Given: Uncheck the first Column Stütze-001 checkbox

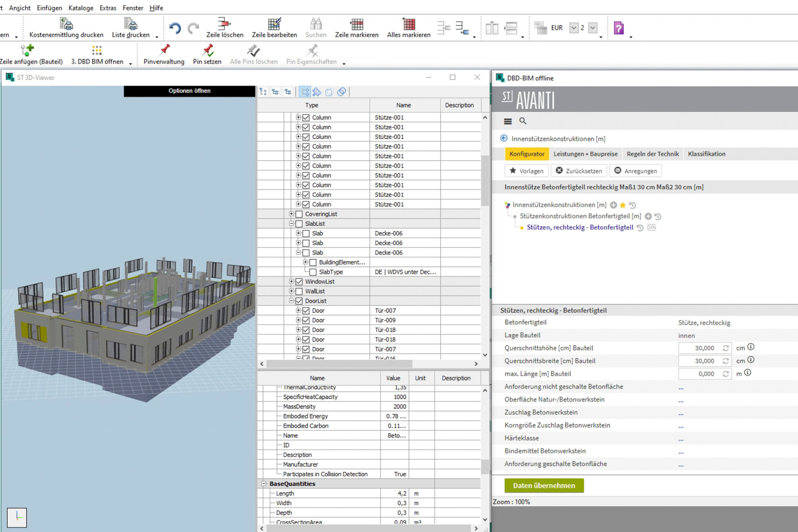Looking at the screenshot, I should 306,117.
